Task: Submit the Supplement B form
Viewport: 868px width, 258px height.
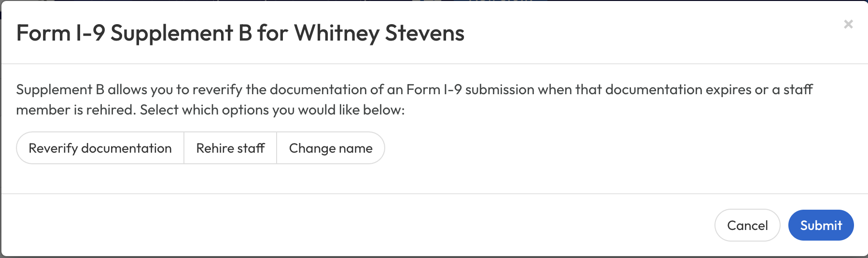Action: click(x=821, y=225)
